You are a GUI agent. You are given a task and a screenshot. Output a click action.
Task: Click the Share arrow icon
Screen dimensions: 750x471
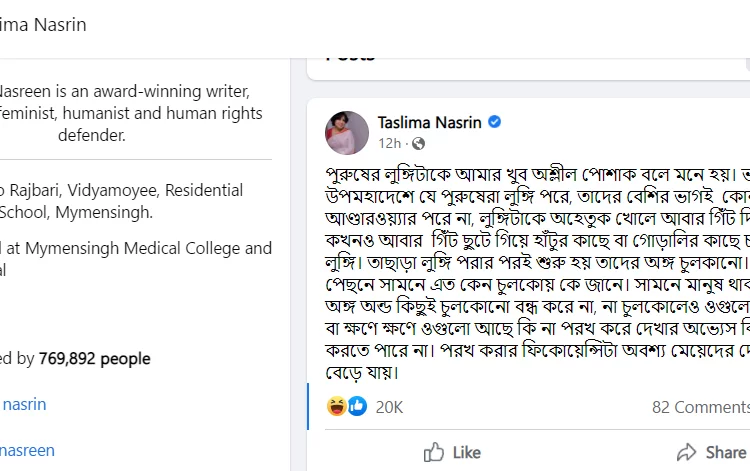[x=686, y=452]
